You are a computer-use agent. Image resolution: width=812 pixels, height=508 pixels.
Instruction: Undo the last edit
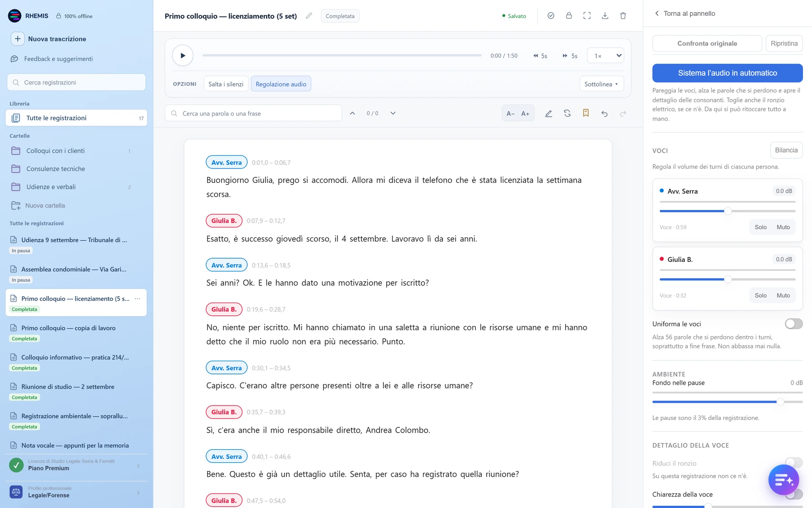point(604,113)
